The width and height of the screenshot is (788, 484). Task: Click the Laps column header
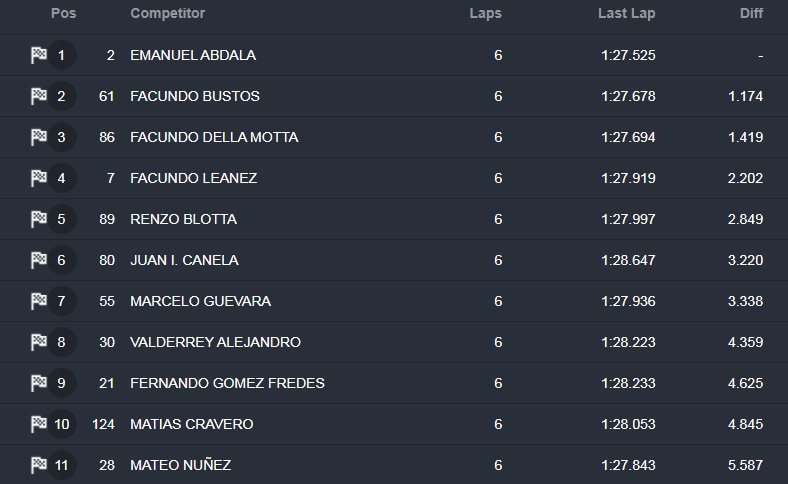[x=485, y=13]
